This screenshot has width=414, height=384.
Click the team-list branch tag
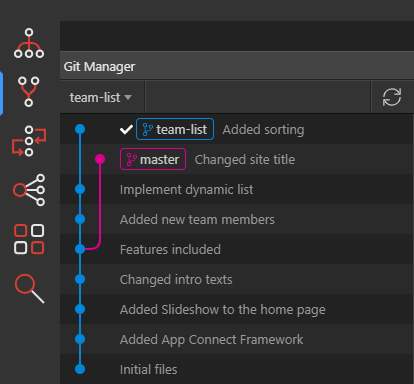(175, 129)
